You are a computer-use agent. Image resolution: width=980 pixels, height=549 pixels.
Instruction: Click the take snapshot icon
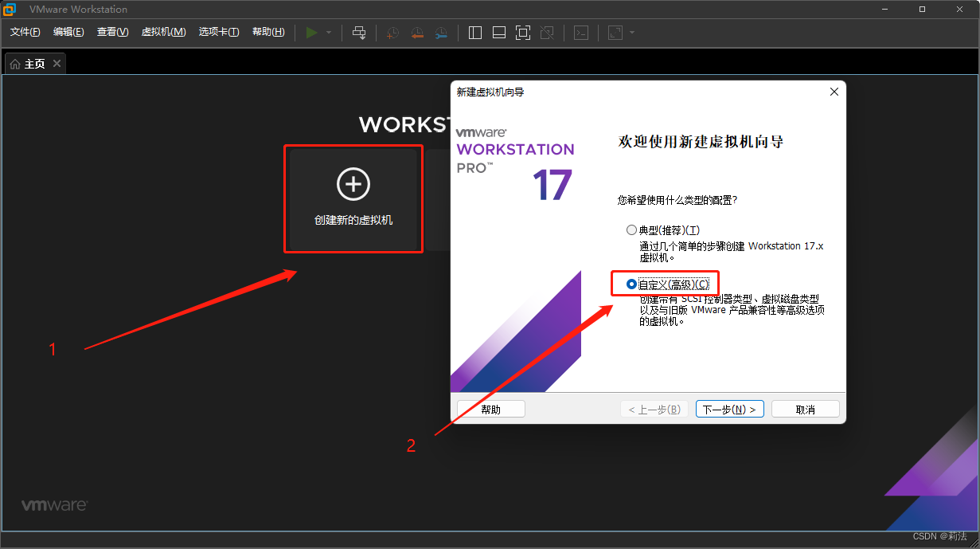click(x=393, y=33)
